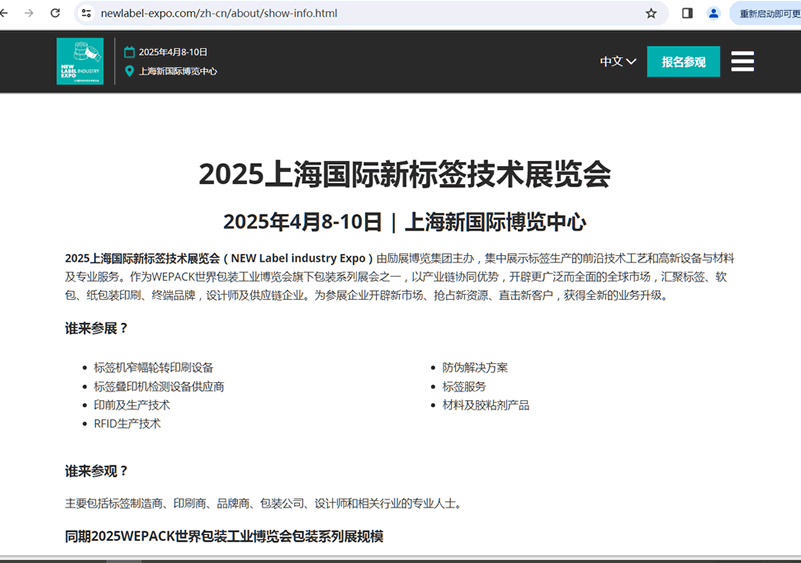Viewport: 801px width, 563px height.
Task: Click the 重新启动即可更新 update button
Action: tap(766, 13)
